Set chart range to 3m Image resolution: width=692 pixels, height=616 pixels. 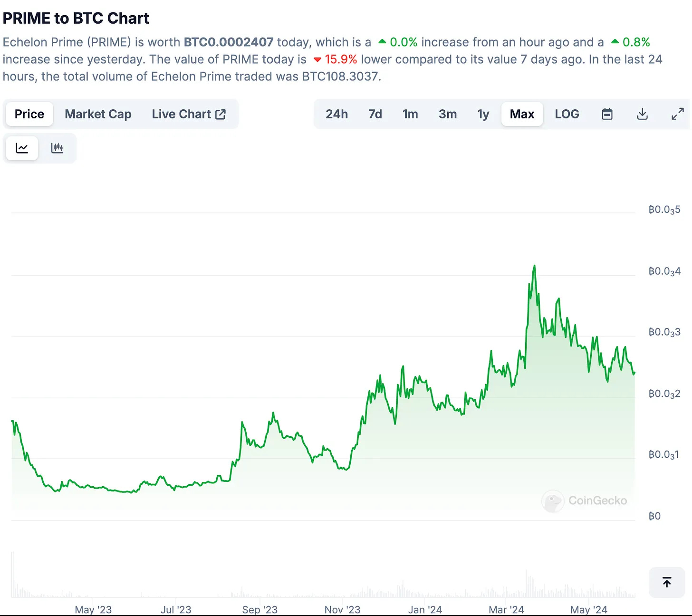448,114
